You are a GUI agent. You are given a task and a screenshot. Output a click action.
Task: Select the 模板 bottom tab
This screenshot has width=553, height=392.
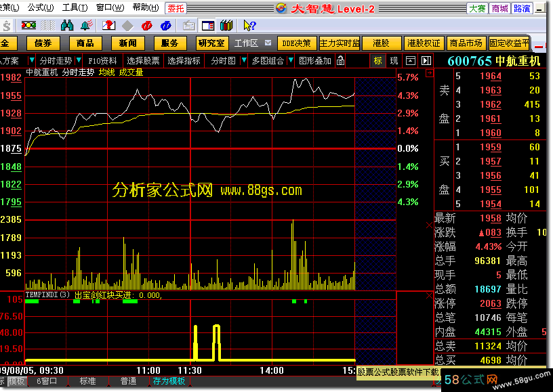(16, 381)
